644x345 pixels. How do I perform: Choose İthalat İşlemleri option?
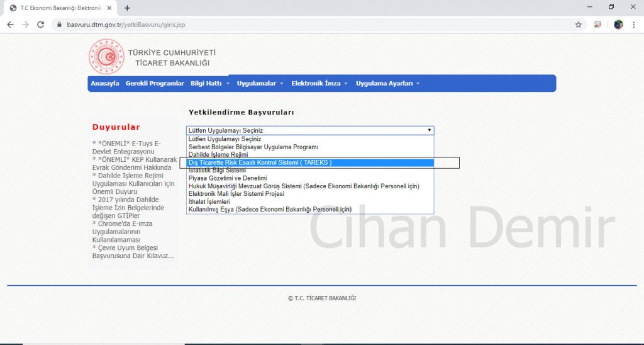pyautogui.click(x=310, y=202)
